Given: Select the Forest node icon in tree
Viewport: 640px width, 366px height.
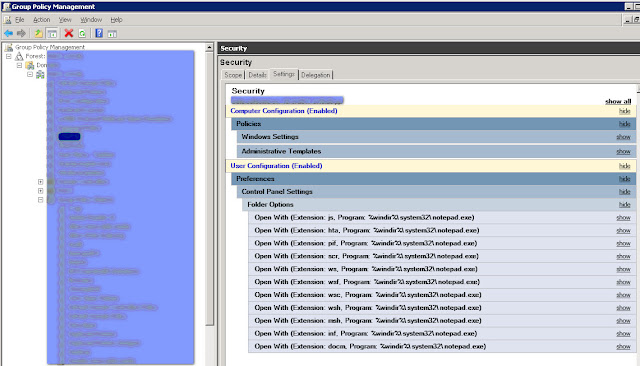Looking at the screenshot, I should (x=19, y=56).
